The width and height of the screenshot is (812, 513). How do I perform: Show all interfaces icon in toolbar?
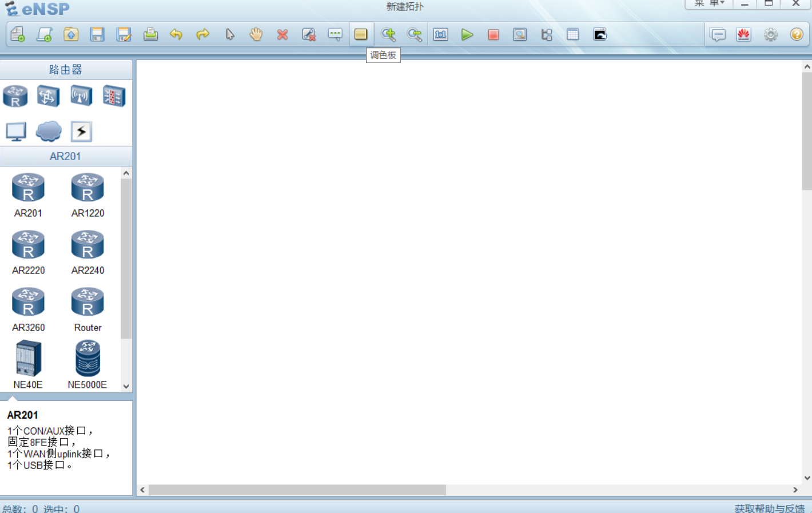[547, 34]
